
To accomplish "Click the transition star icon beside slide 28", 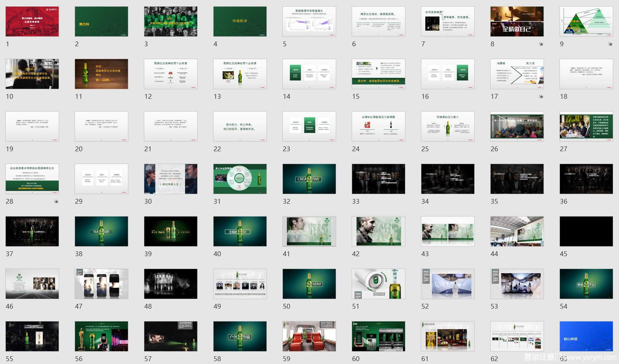I will [x=56, y=202].
